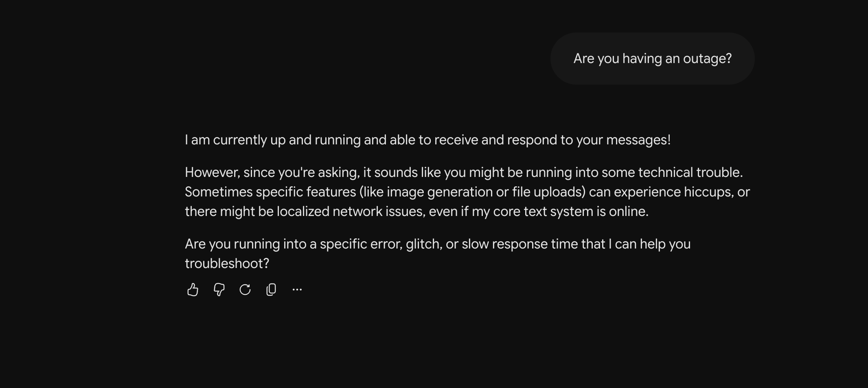Click the thumbs down icon to dislike response
The image size is (868, 388).
point(219,290)
